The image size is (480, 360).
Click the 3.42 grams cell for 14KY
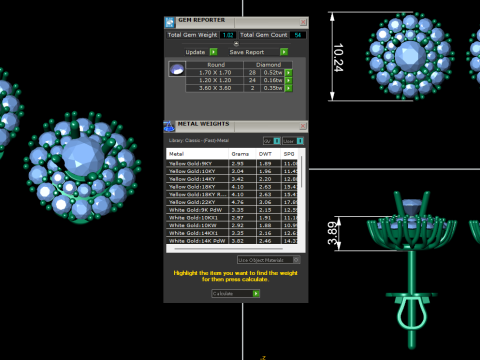(x=242, y=179)
